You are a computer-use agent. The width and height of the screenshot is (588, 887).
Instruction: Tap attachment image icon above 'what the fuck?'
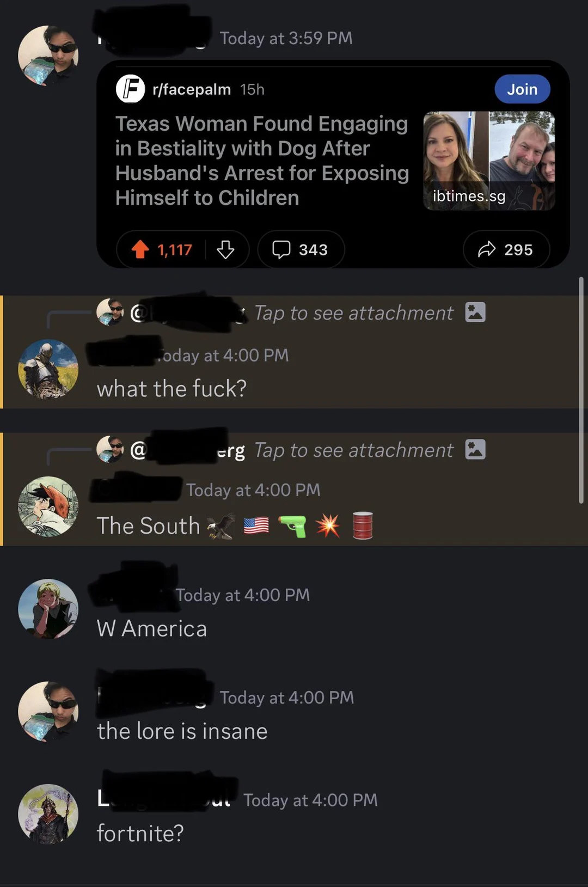(475, 313)
